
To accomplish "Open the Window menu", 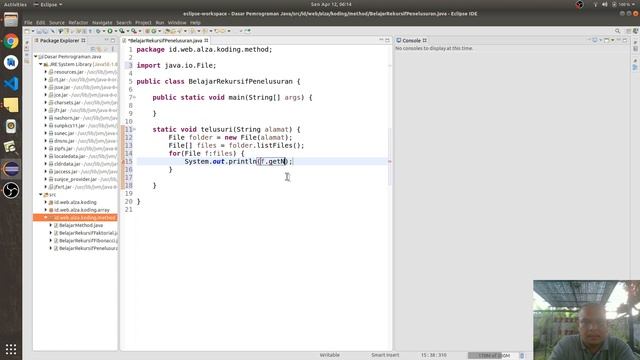I will (177, 22).
